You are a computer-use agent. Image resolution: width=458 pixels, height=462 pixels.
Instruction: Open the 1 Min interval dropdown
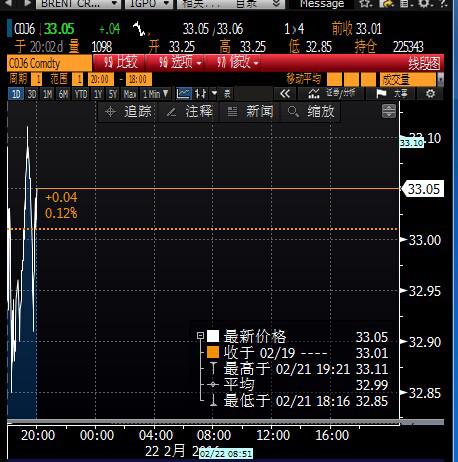pyautogui.click(x=155, y=94)
